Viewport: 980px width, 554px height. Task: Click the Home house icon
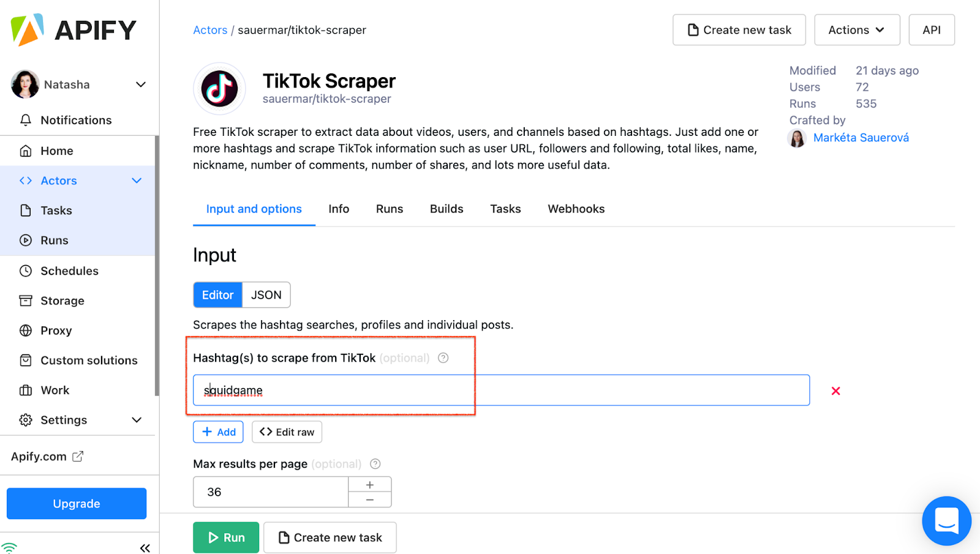pos(26,151)
